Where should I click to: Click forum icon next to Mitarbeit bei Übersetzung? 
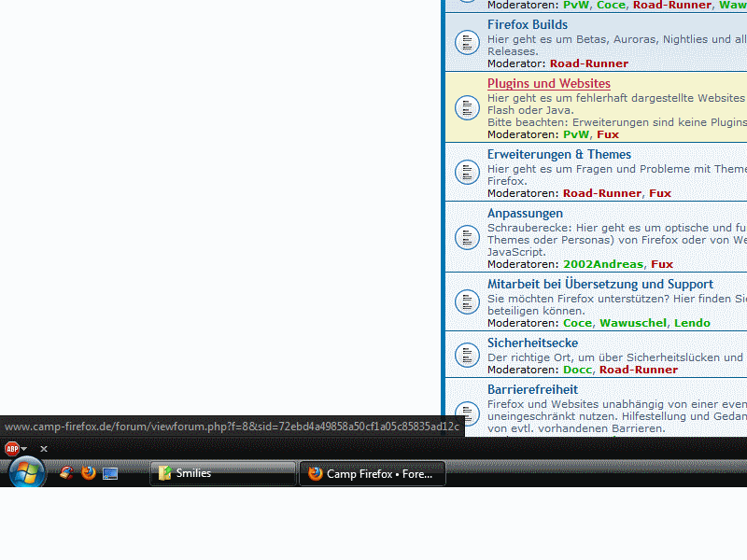coord(467,301)
